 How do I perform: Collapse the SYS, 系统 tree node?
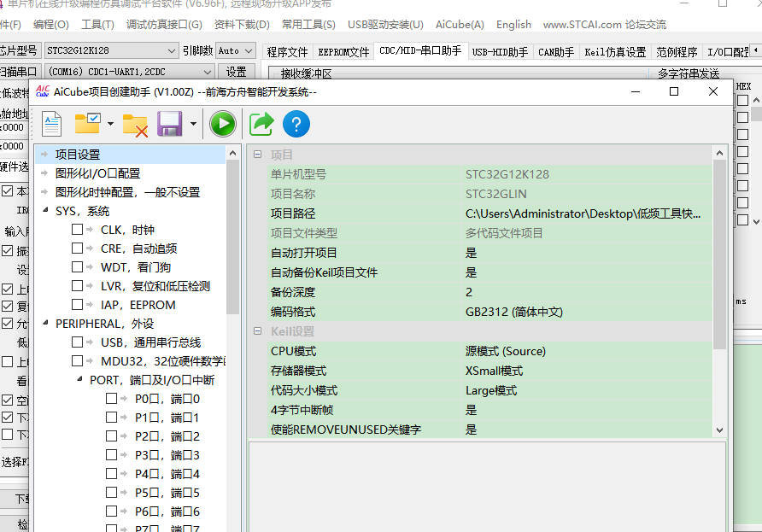45,211
